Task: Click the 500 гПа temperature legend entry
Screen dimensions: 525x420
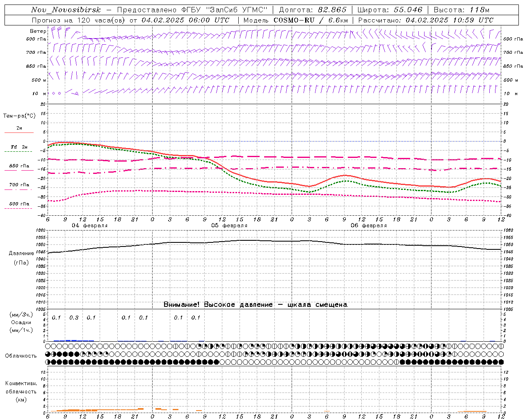Action: tap(19, 204)
